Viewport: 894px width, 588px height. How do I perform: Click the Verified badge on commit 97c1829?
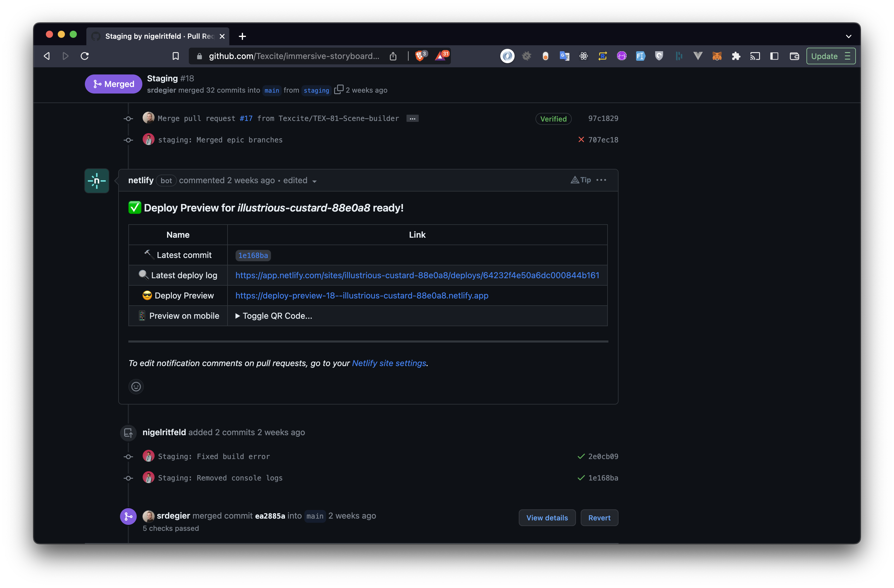[553, 119]
